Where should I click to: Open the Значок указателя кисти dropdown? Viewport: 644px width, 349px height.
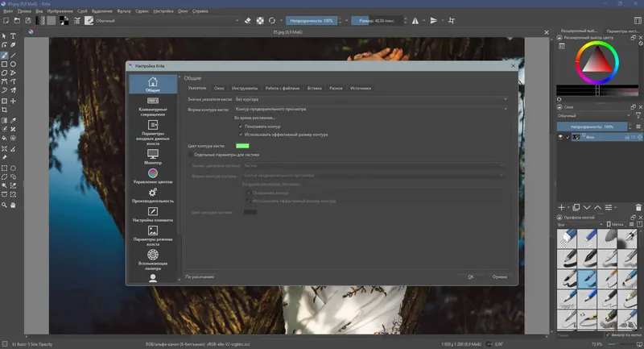(370, 99)
